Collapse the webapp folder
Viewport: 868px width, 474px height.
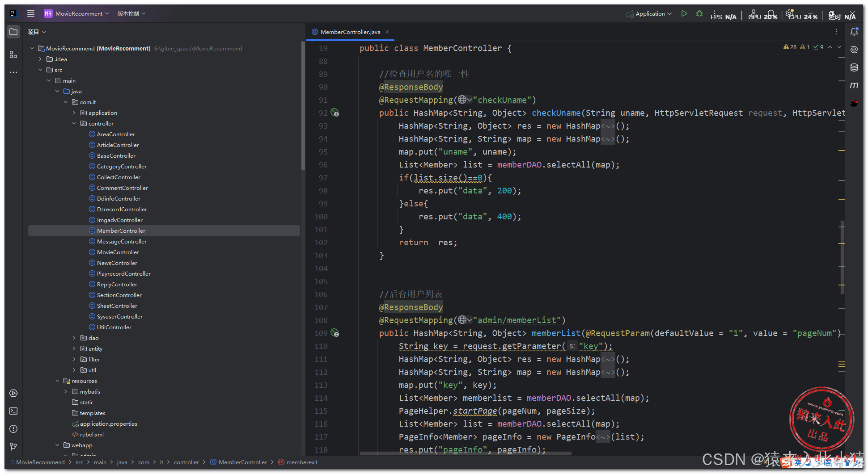coord(57,445)
